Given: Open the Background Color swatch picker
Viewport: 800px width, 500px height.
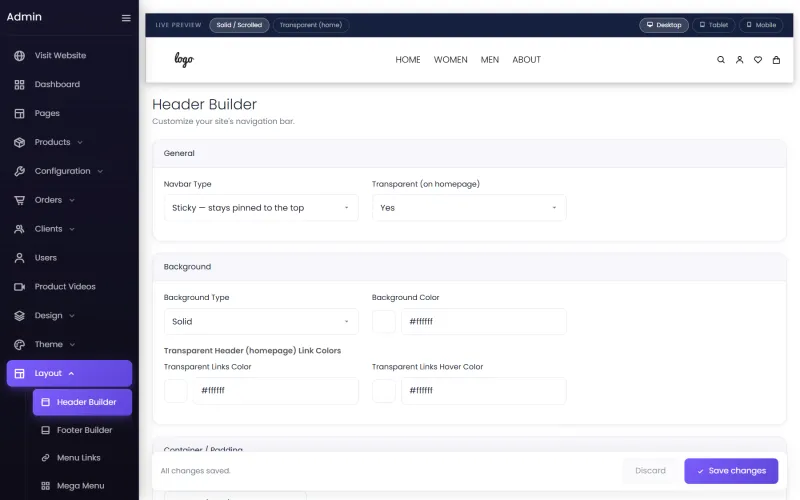Looking at the screenshot, I should pyautogui.click(x=384, y=321).
